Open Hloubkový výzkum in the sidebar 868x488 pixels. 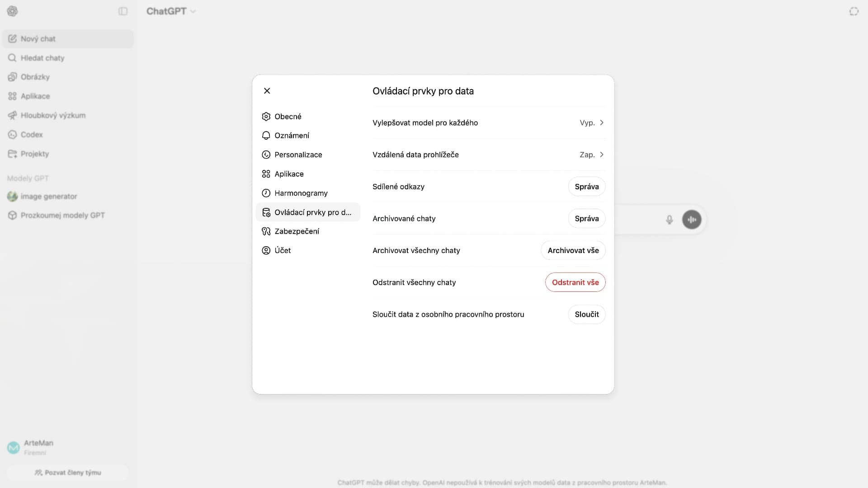[x=52, y=115]
